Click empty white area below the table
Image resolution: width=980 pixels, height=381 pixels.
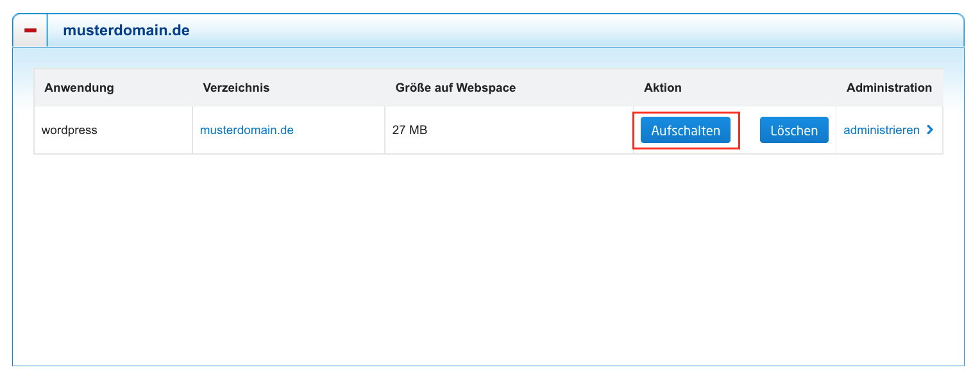(x=487, y=257)
